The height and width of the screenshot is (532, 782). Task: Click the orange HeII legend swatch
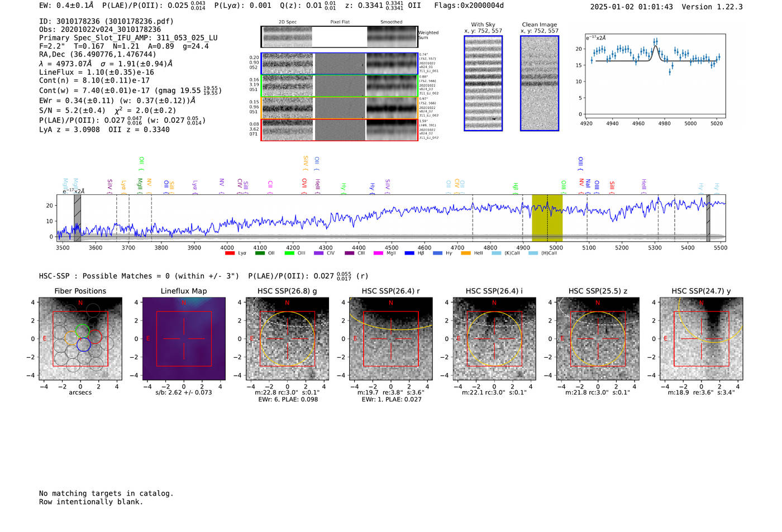[x=466, y=253]
